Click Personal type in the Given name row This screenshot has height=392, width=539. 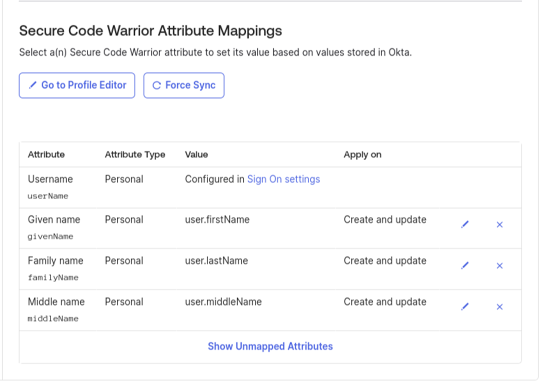click(x=124, y=220)
